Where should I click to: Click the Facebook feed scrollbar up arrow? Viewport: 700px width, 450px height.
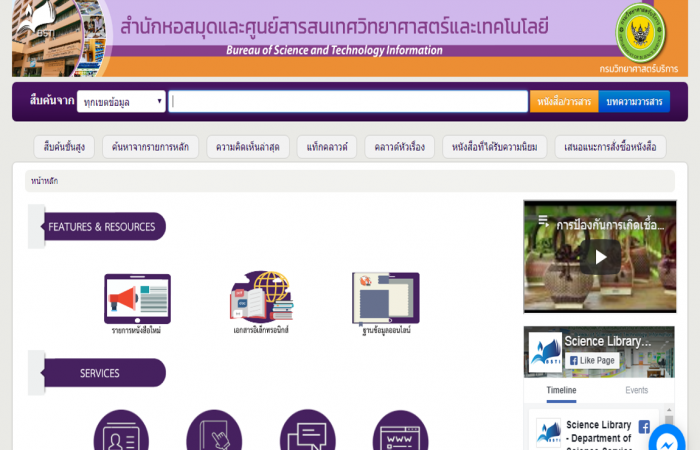point(669,410)
